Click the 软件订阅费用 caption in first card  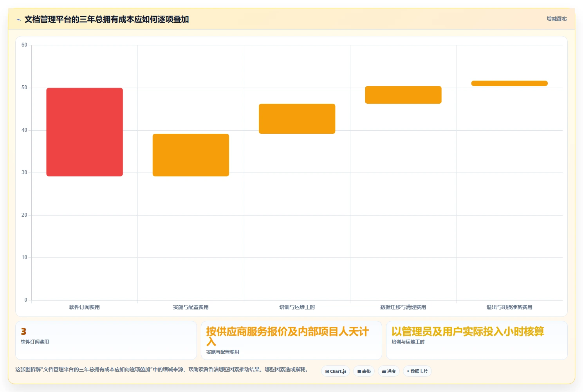35,342
